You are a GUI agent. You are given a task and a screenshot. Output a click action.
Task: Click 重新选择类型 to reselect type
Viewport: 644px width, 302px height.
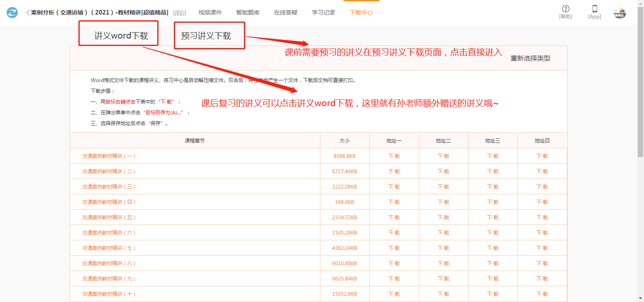[530, 58]
